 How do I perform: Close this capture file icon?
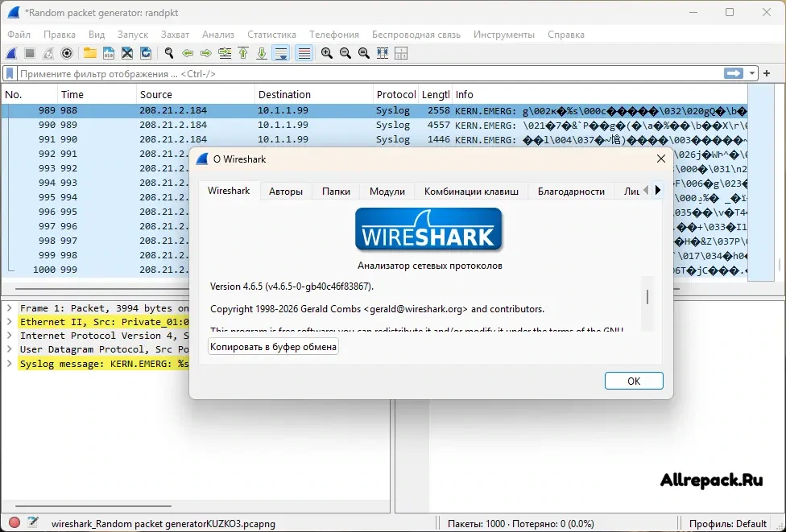(126, 53)
